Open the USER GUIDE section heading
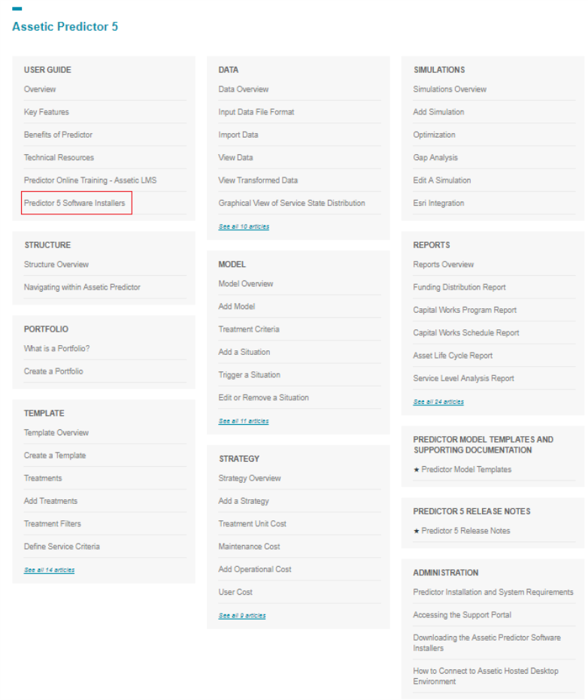 point(47,70)
